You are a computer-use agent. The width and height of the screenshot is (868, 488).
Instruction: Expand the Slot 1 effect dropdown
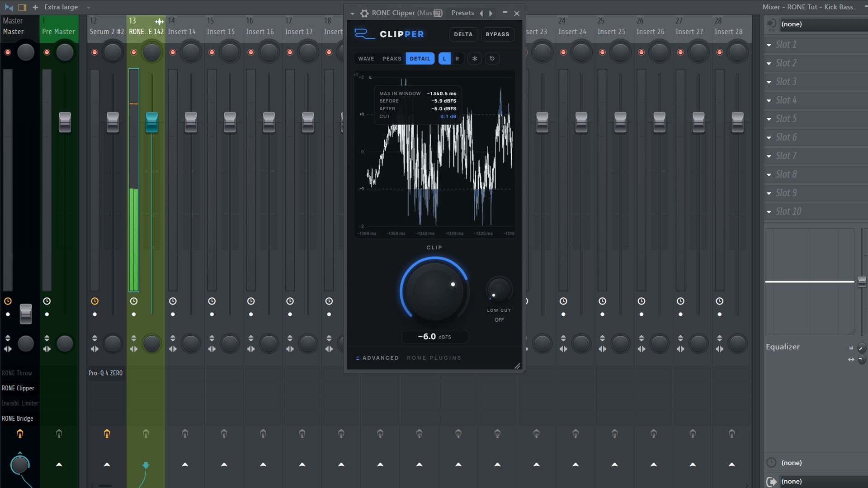[769, 45]
